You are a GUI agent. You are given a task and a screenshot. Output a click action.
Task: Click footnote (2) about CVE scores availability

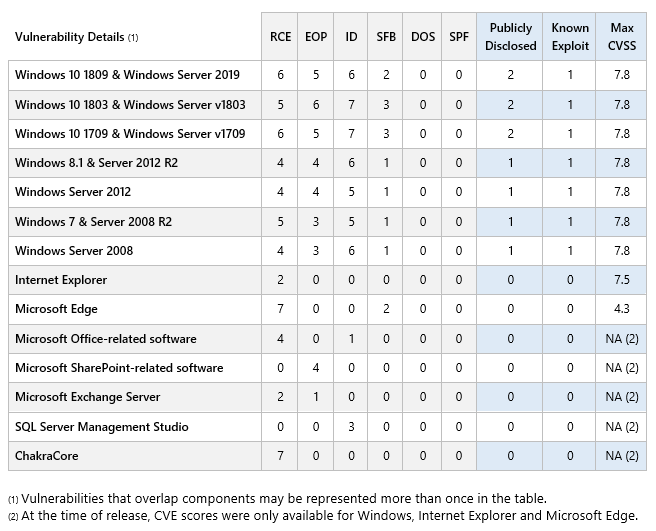323,516
